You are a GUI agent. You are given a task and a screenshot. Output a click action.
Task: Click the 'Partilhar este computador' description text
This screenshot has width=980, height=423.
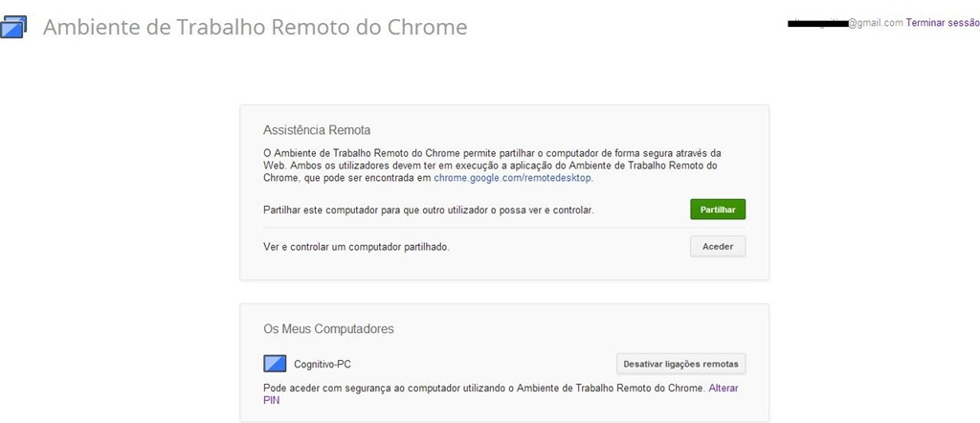tap(429, 211)
